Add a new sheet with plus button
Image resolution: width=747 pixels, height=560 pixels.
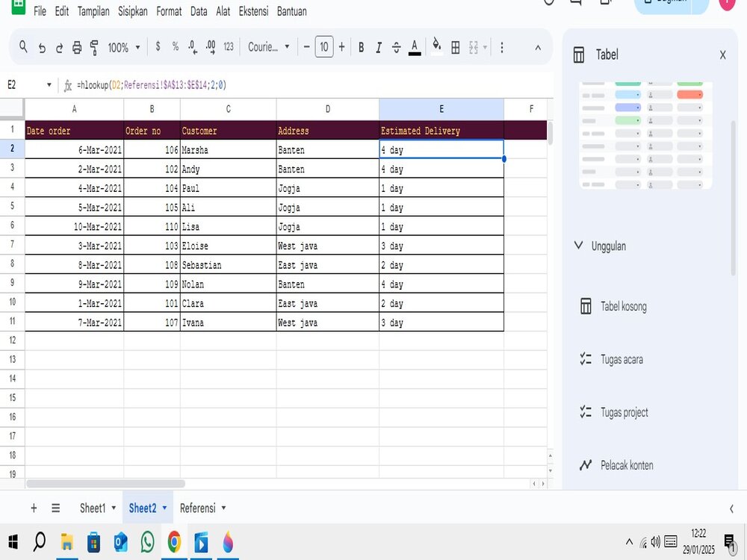[34, 508]
